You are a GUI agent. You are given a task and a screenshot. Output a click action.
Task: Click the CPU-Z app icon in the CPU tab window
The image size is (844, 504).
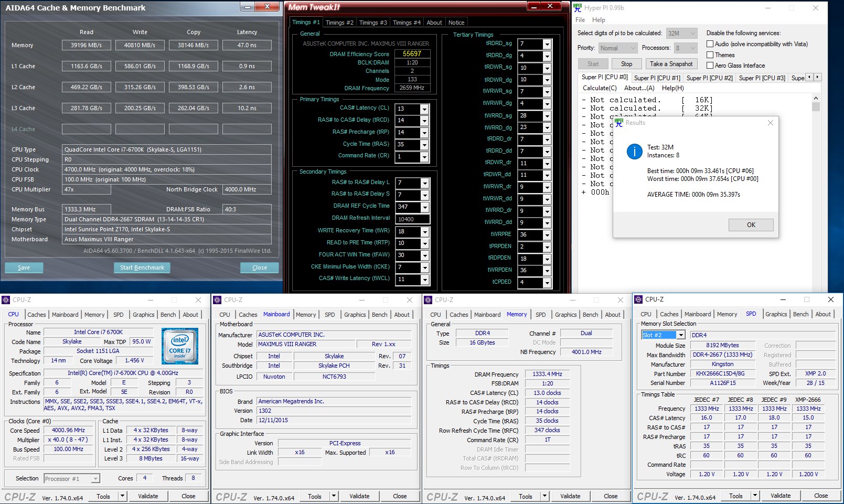pyautogui.click(x=6, y=300)
